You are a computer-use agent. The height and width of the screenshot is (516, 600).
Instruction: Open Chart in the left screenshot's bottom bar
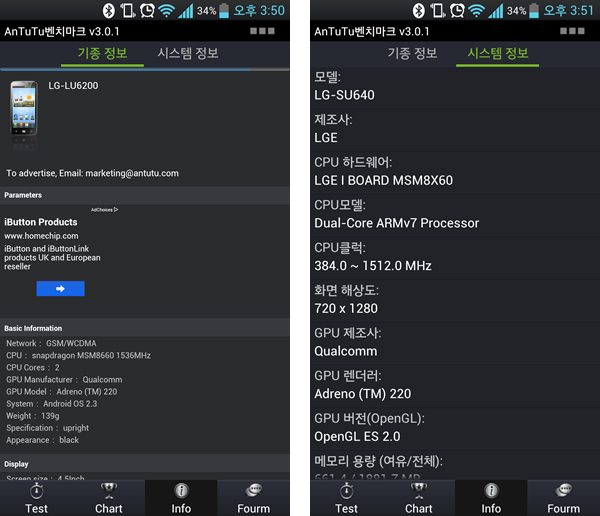coord(109,498)
